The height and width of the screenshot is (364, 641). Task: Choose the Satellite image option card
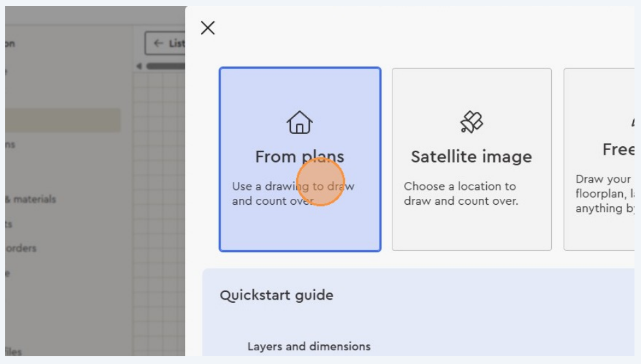(471, 159)
